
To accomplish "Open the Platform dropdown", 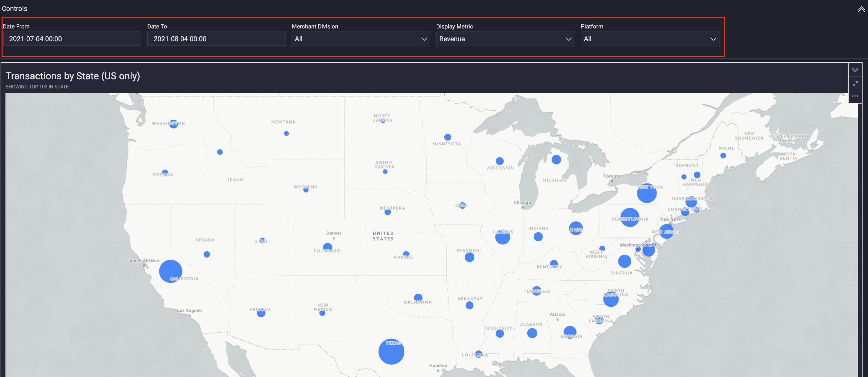I will pyautogui.click(x=650, y=39).
